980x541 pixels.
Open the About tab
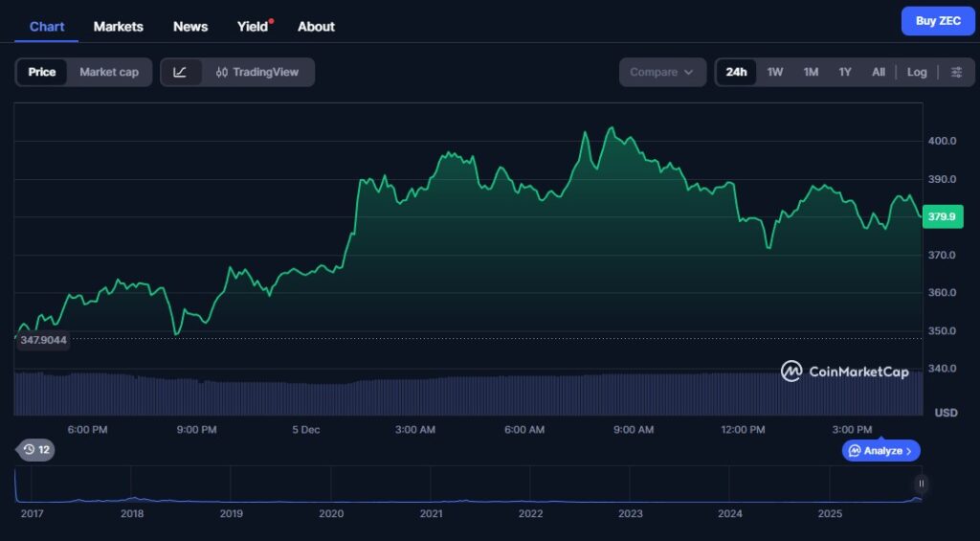click(316, 26)
